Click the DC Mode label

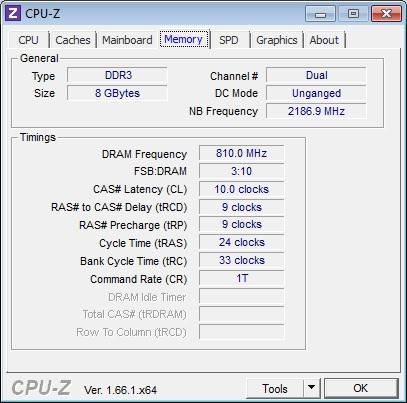pos(236,94)
